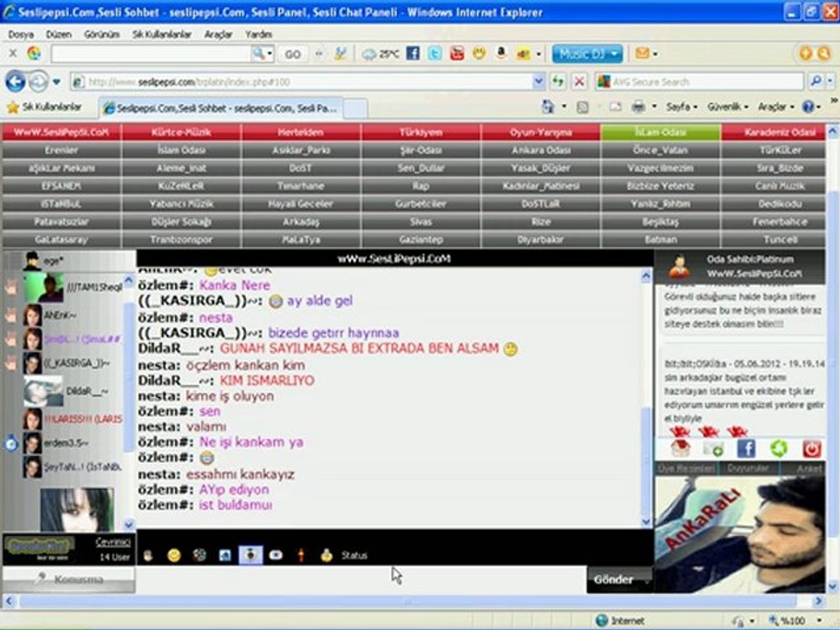Open the smiley emoticon picker in the chat toolbar
The width and height of the screenshot is (840, 630).
174,556
